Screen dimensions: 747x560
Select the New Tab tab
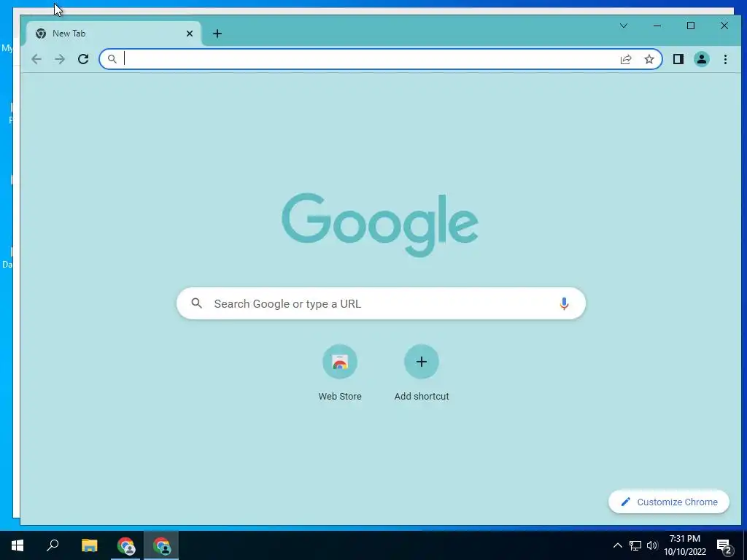pyautogui.click(x=113, y=34)
